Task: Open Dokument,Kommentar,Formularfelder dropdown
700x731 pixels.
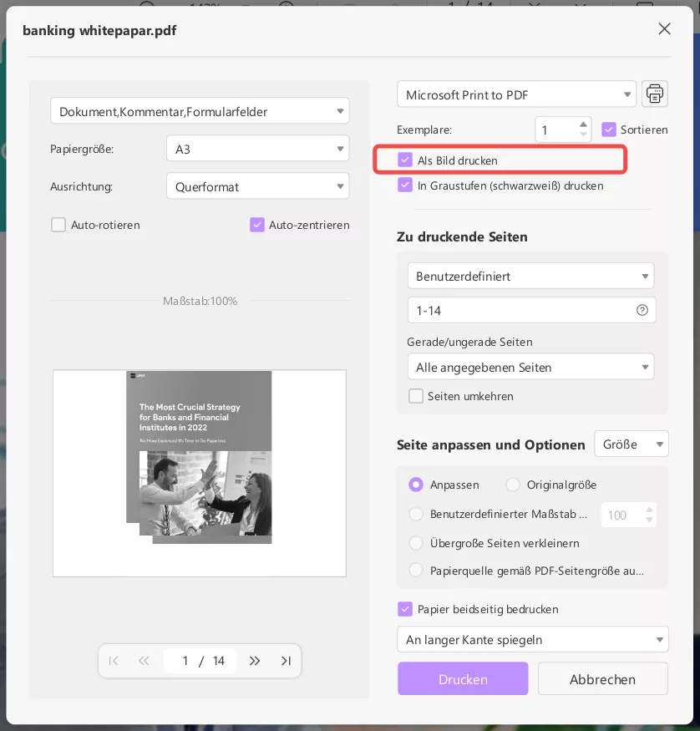Action: (x=200, y=111)
